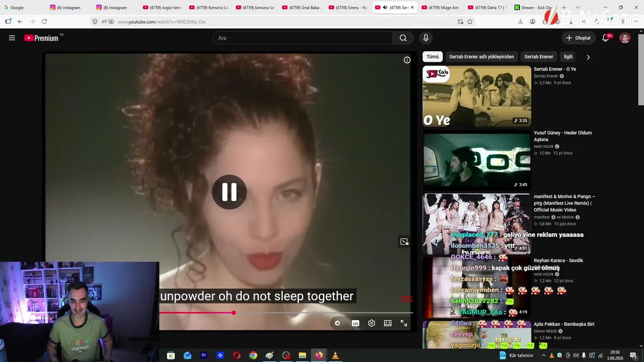The height and width of the screenshot is (362, 644).
Task: Open 'Sertab Erener - O Ye' title link
Action: pyautogui.click(x=555, y=69)
